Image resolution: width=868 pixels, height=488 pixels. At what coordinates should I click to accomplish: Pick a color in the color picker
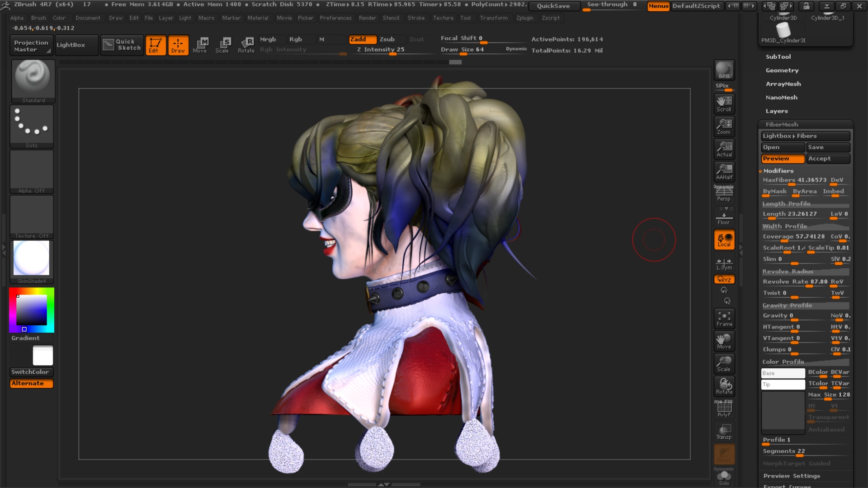32,310
